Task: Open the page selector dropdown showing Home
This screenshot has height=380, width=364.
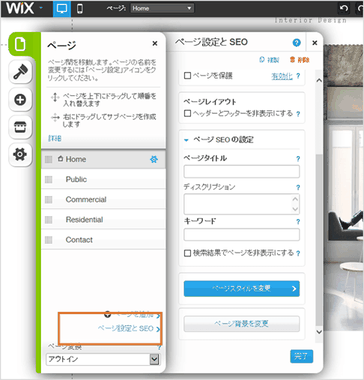Action: click(x=162, y=8)
